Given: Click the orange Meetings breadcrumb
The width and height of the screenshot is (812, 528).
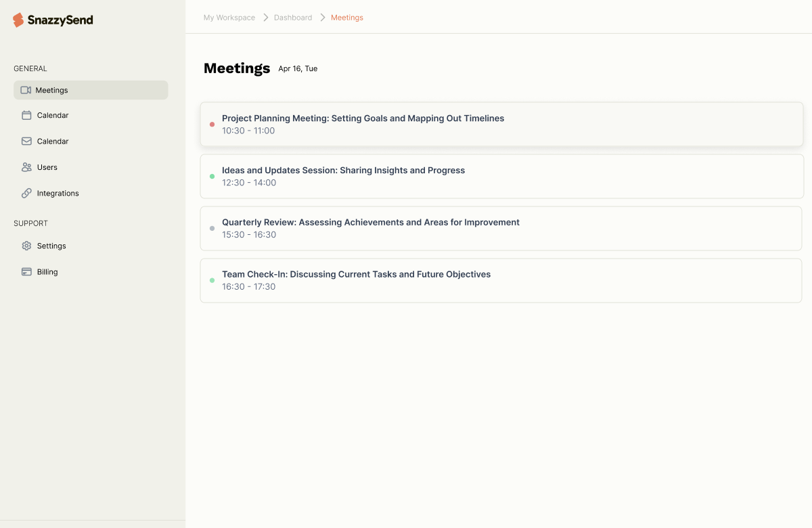Looking at the screenshot, I should (346, 18).
